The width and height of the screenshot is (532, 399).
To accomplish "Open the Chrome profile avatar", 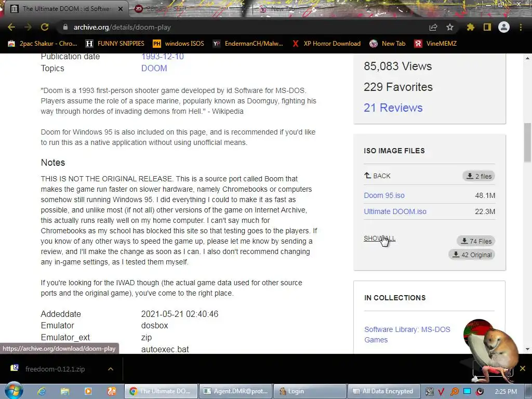I will (504, 27).
